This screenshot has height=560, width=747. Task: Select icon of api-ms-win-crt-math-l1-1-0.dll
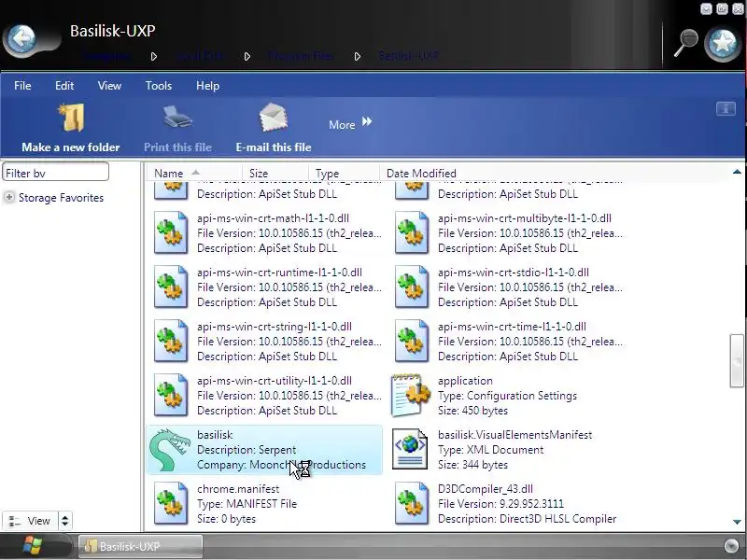pos(171,232)
